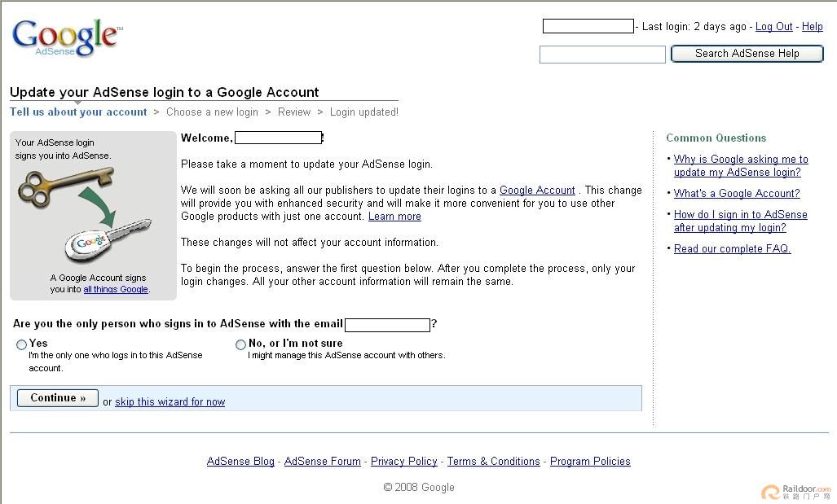The image size is (837, 504).
Task: Click skip this wizard for now link
Action: (170, 401)
